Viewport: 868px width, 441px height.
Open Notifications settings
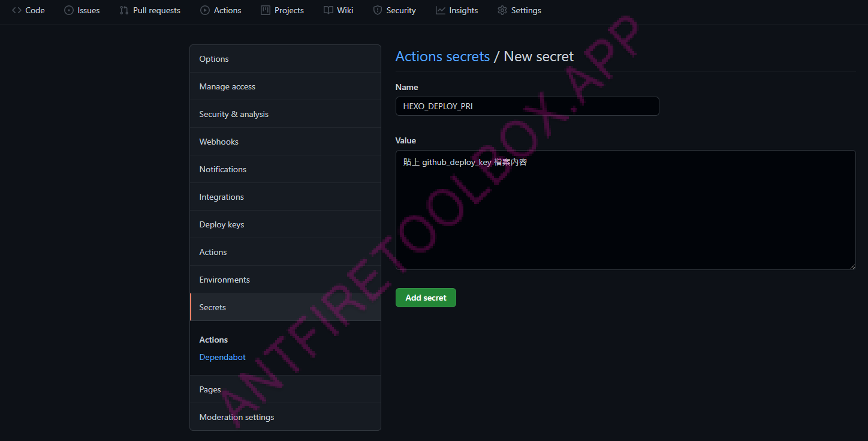point(285,169)
